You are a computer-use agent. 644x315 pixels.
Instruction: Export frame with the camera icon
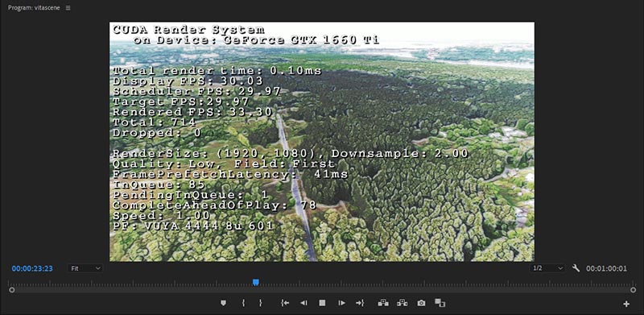coord(421,303)
